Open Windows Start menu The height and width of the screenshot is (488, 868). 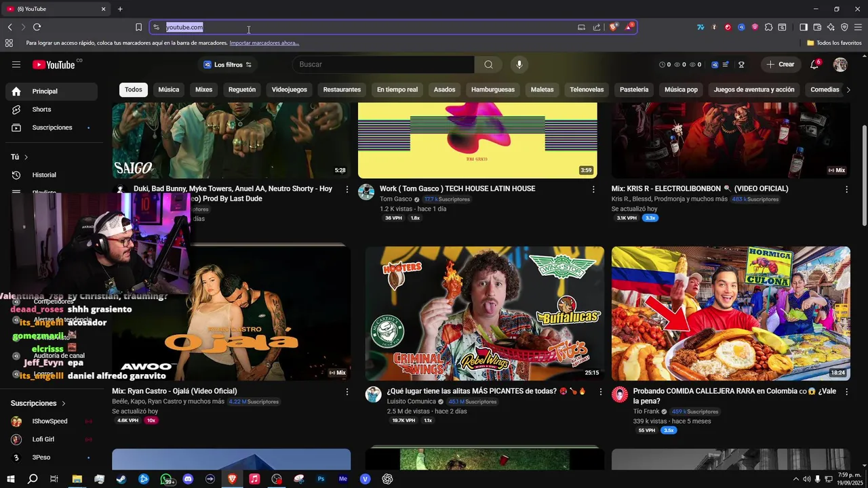tap(11, 479)
